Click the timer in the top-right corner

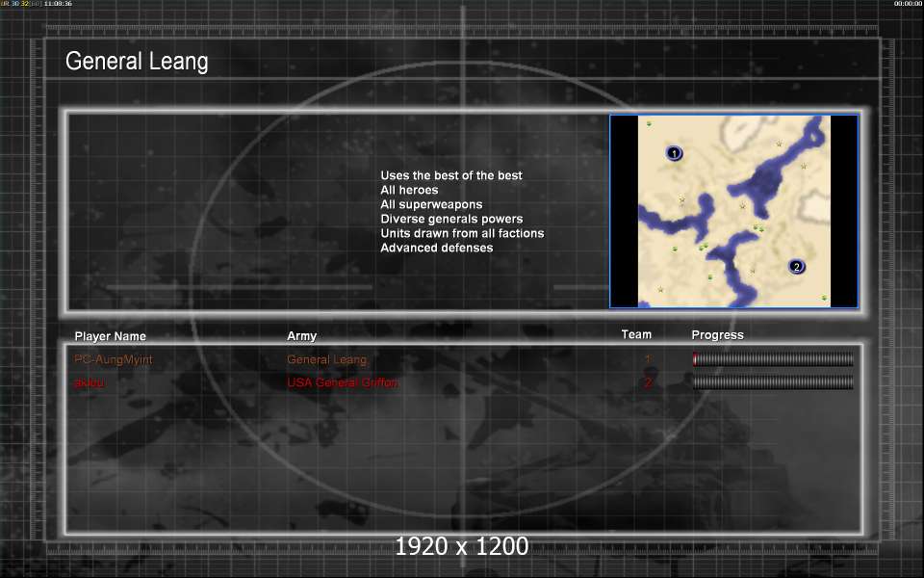[x=908, y=4]
